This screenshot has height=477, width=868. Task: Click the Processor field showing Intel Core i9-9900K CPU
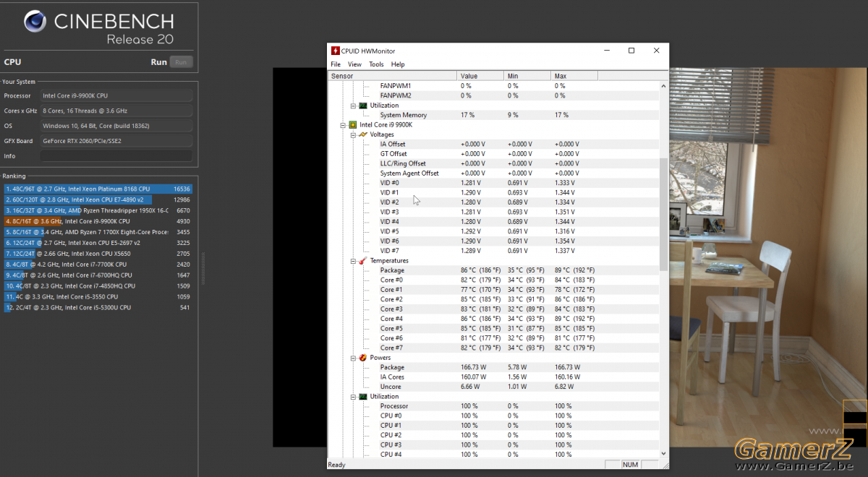(116, 95)
